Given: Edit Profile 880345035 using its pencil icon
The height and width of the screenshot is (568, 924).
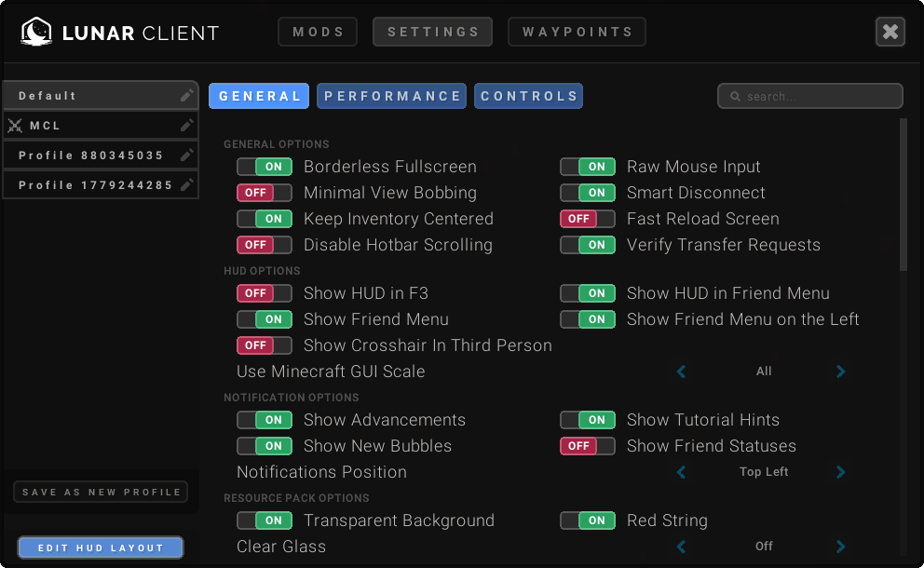Looking at the screenshot, I should pos(187,156).
